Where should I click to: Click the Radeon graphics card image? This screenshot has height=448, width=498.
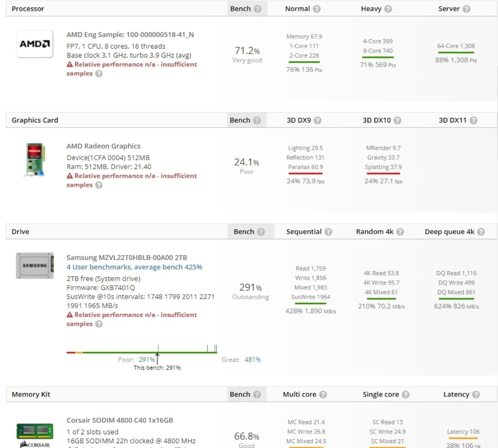pos(35,160)
